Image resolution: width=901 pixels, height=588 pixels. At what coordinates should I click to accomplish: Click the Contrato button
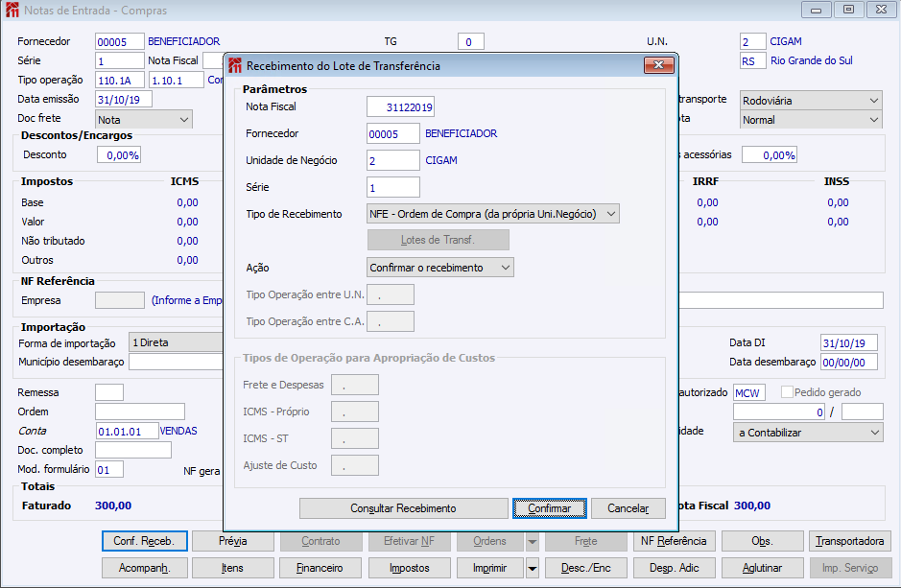tap(320, 541)
